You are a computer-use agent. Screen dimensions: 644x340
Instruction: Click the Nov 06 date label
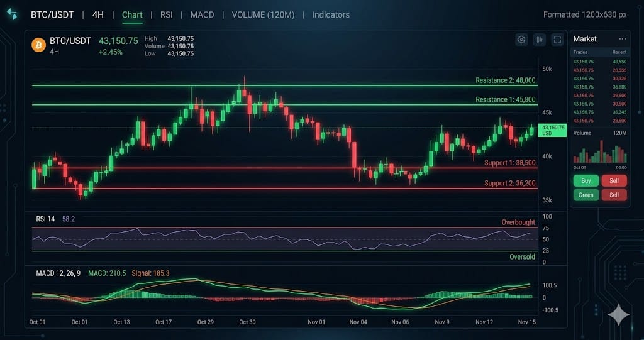[x=400, y=322]
